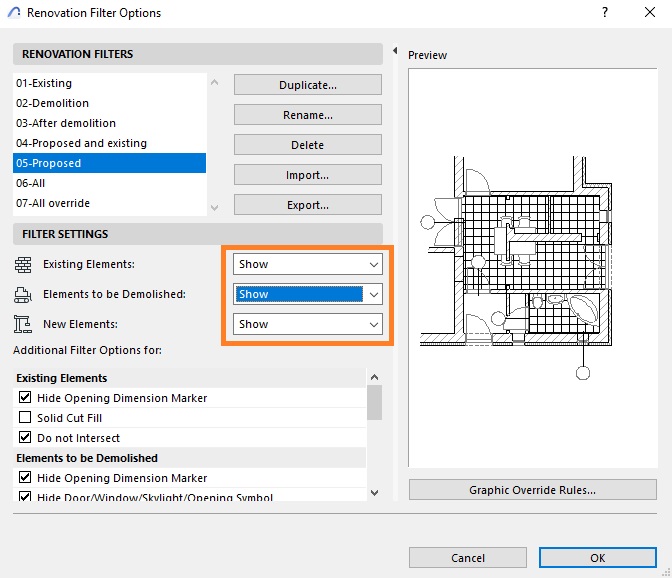
Task: Click the New Elements icon
Action: point(23,324)
